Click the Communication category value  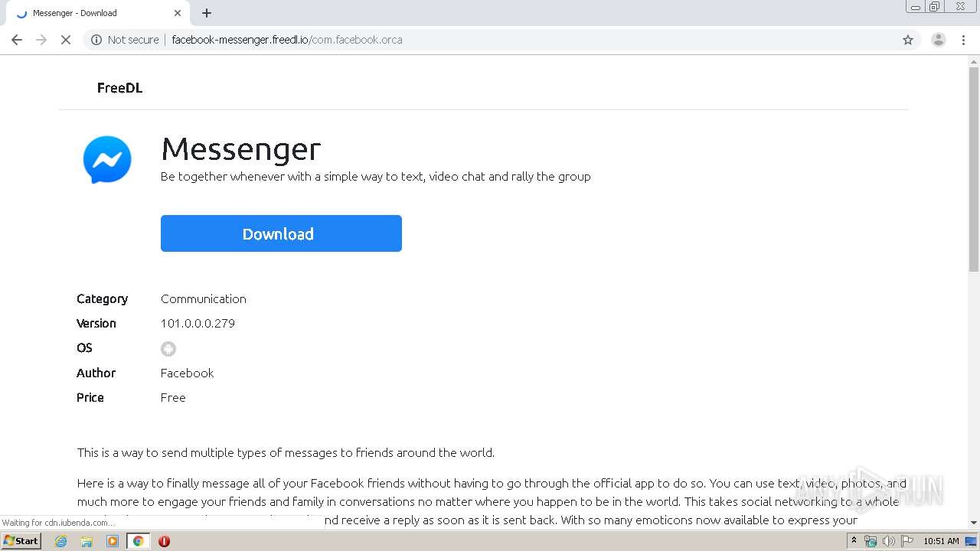point(204,298)
